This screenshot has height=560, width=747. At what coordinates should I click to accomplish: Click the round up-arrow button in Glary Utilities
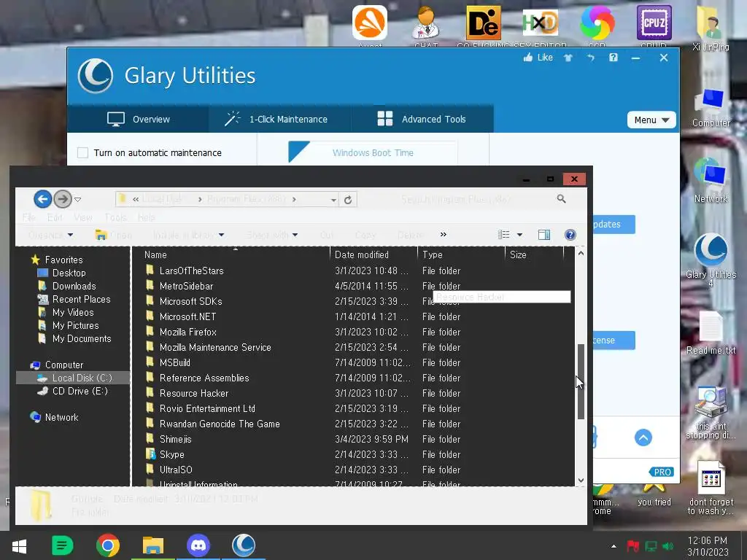643,437
